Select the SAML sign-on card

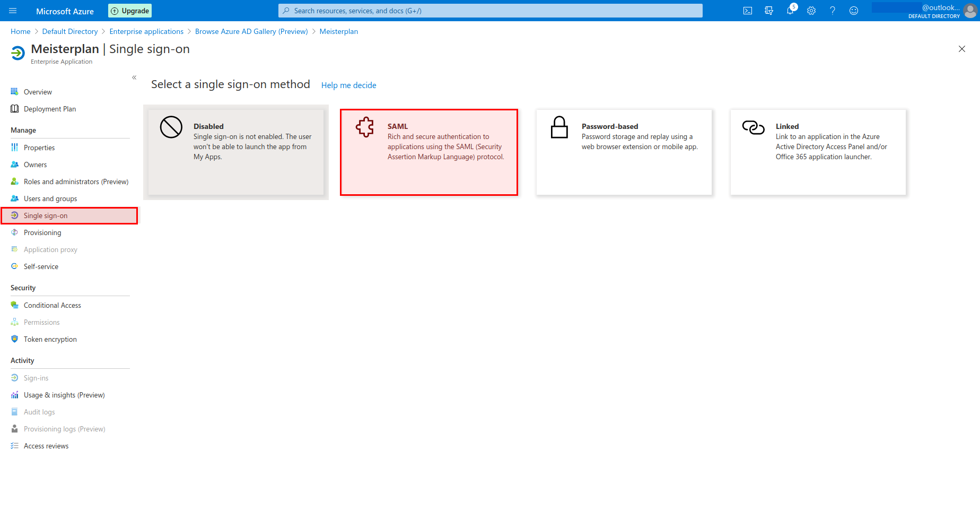[429, 152]
